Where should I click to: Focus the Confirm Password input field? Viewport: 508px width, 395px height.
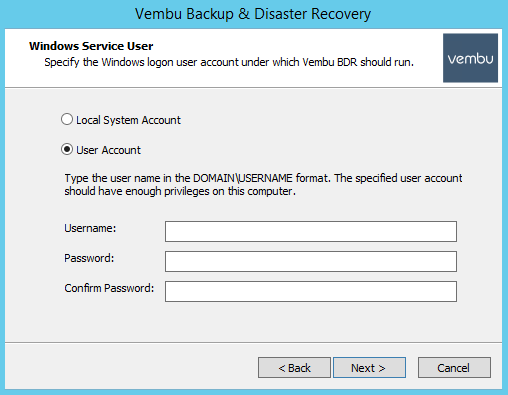pos(311,291)
